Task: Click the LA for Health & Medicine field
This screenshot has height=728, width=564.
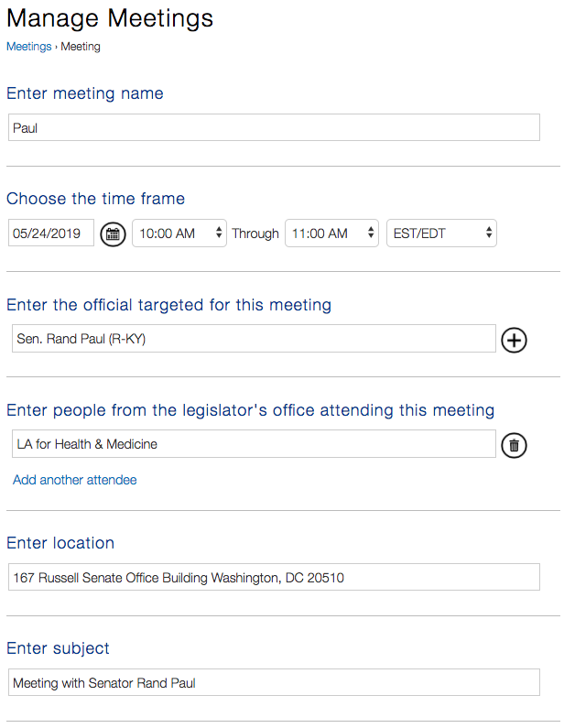Action: 253,444
